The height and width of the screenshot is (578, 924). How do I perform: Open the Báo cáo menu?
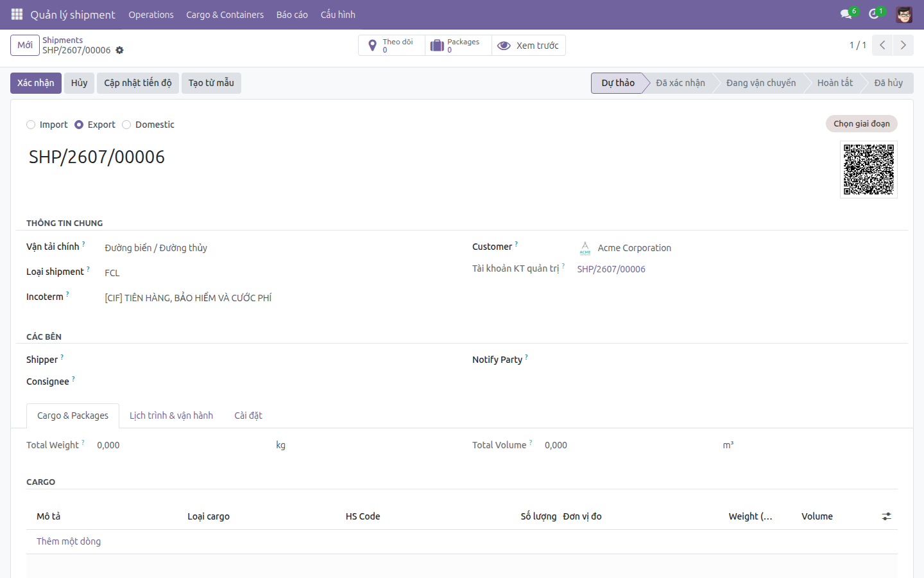[x=292, y=15]
